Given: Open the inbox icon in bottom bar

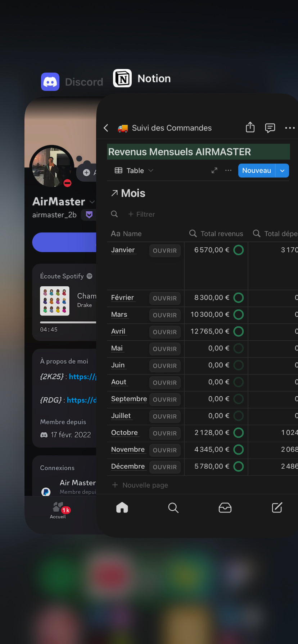Looking at the screenshot, I should point(225,507).
